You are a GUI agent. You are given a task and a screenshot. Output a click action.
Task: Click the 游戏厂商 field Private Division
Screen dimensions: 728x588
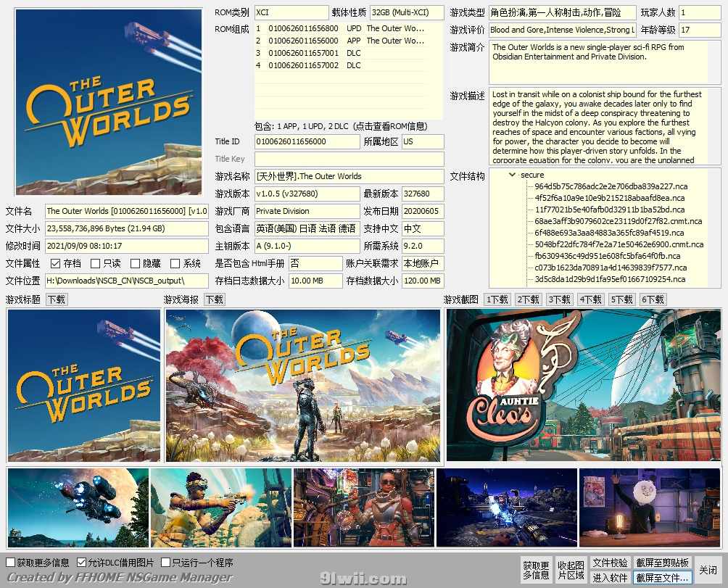coord(307,211)
